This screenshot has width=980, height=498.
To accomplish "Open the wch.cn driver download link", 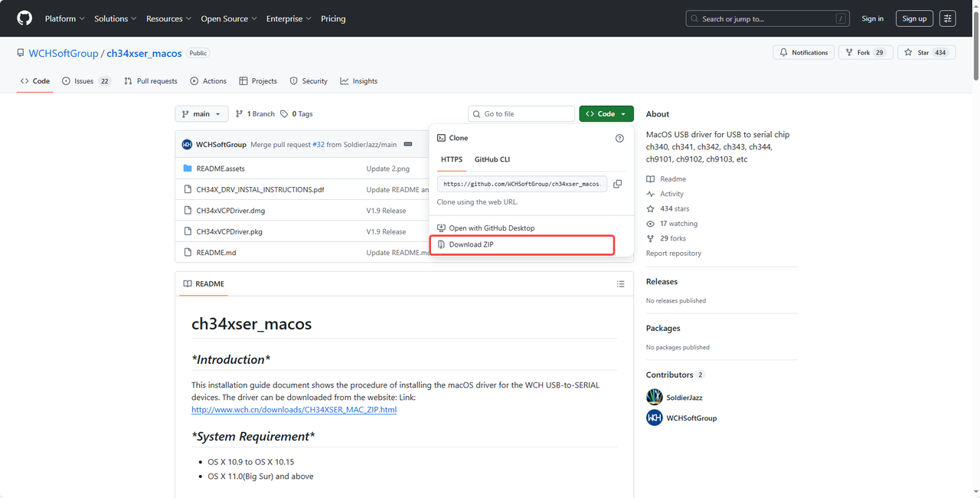I will click(x=294, y=410).
